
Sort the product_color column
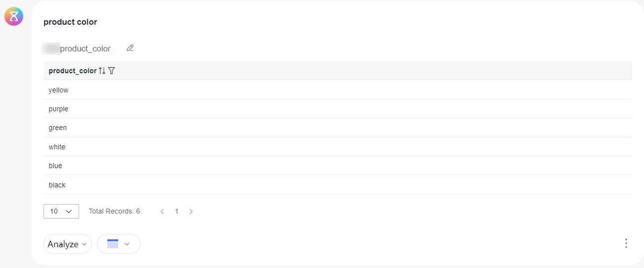tap(102, 71)
